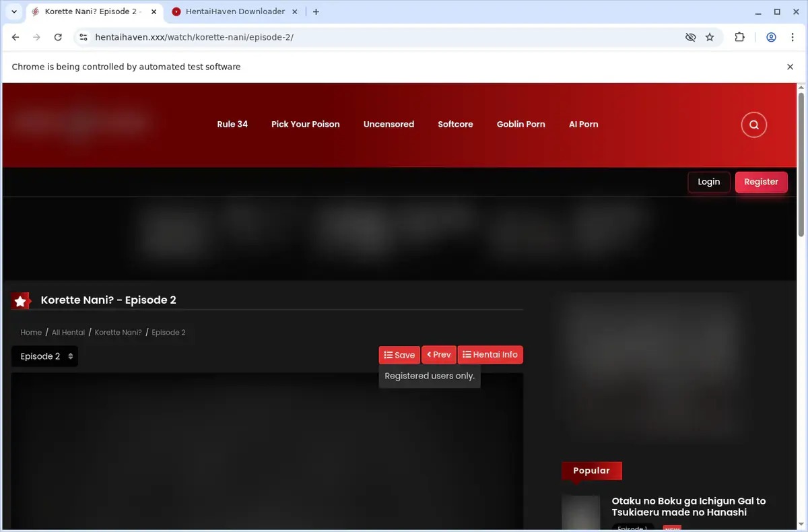808x532 pixels.
Task: Open the site information icon in the address bar
Action: point(83,37)
